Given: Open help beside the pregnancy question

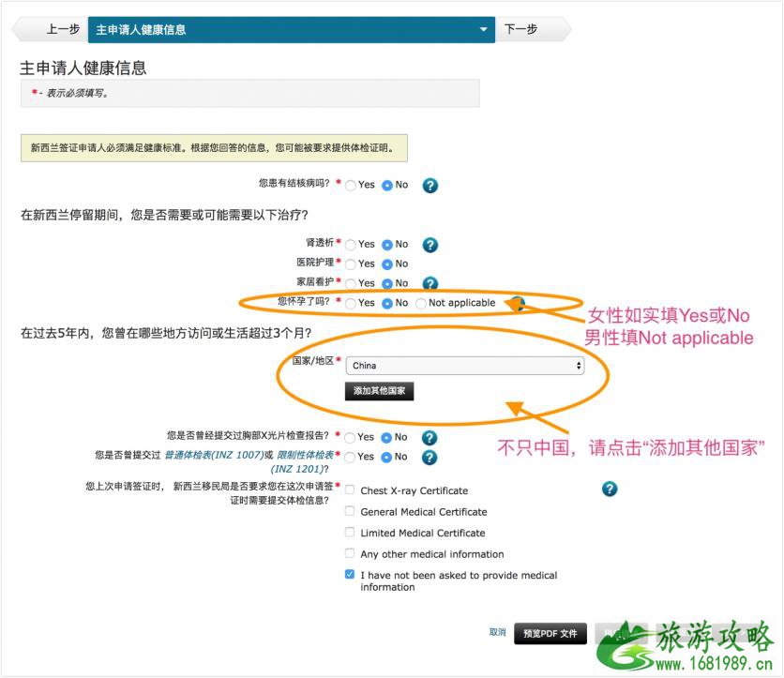Looking at the screenshot, I should [519, 302].
